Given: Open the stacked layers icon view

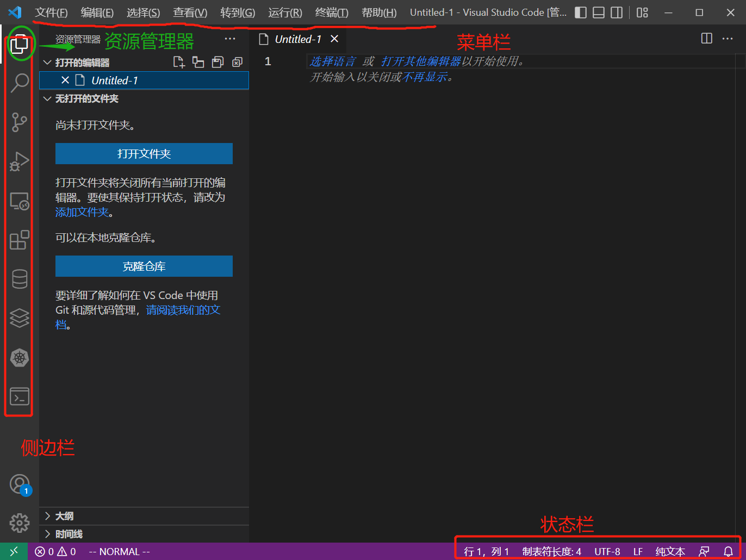Looking at the screenshot, I should coord(20,318).
